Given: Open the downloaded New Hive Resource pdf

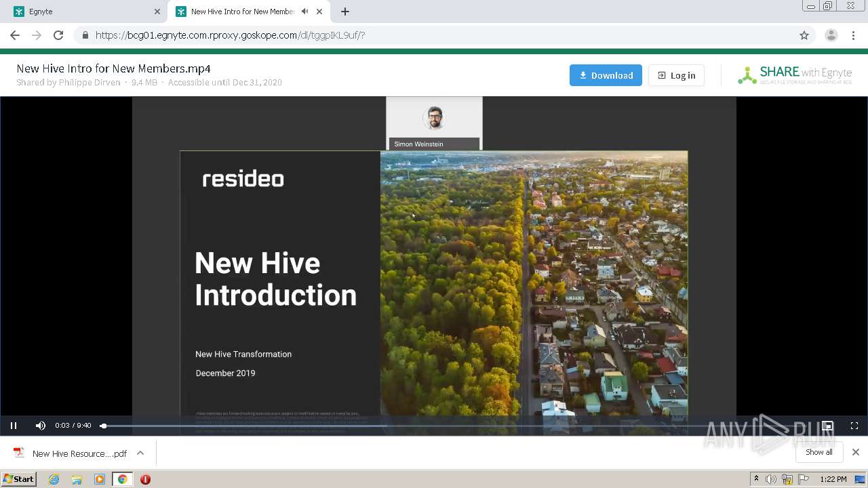Looking at the screenshot, I should click(71, 453).
